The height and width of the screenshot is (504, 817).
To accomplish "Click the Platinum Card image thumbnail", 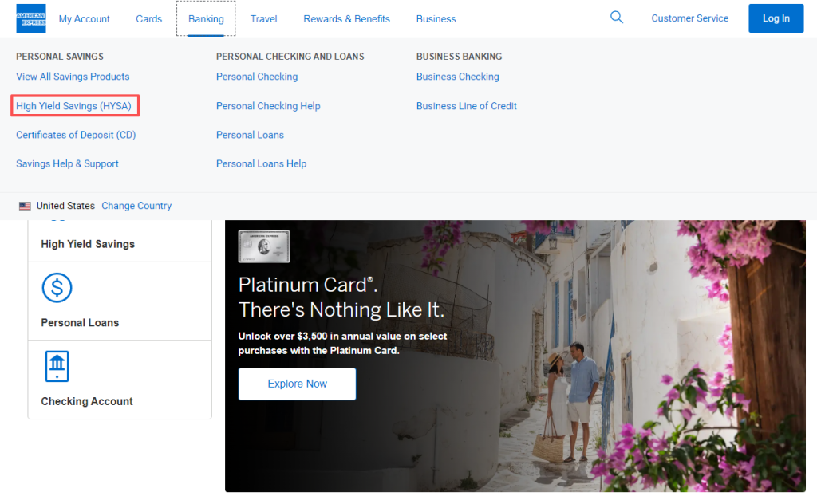I will point(263,246).
